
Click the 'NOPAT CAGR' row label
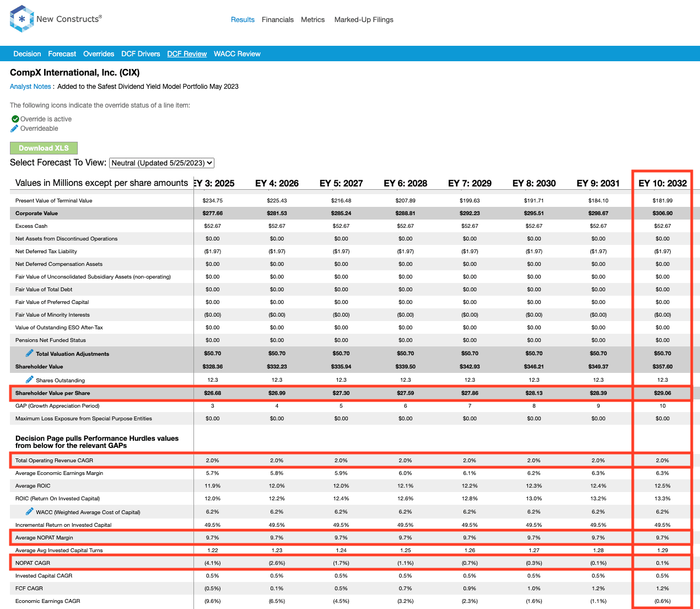[33, 563]
